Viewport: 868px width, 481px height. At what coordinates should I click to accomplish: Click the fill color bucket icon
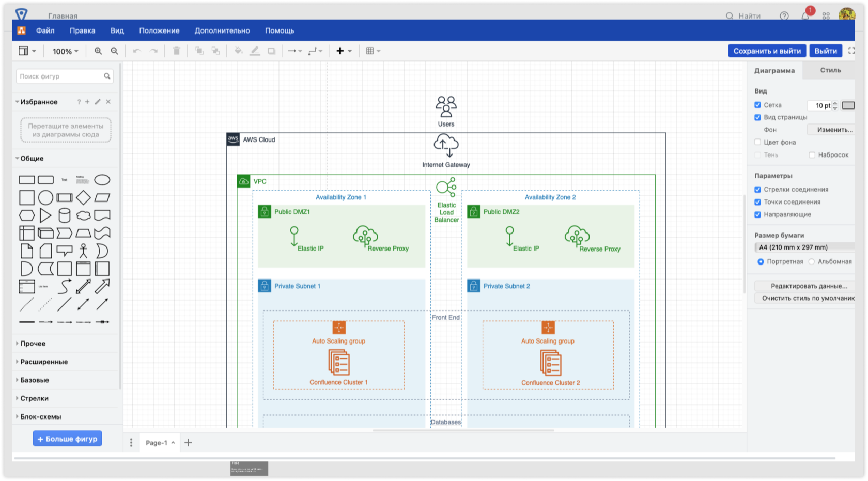[x=238, y=51]
